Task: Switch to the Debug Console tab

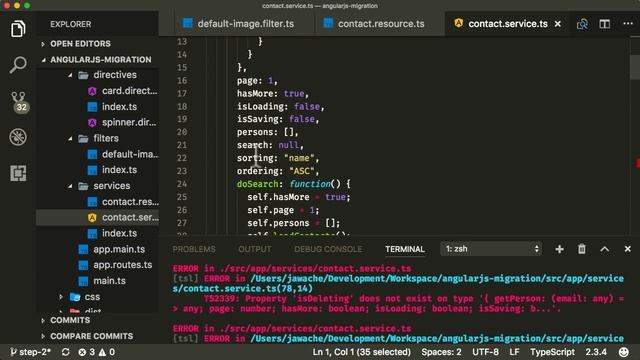Action: coord(328,249)
